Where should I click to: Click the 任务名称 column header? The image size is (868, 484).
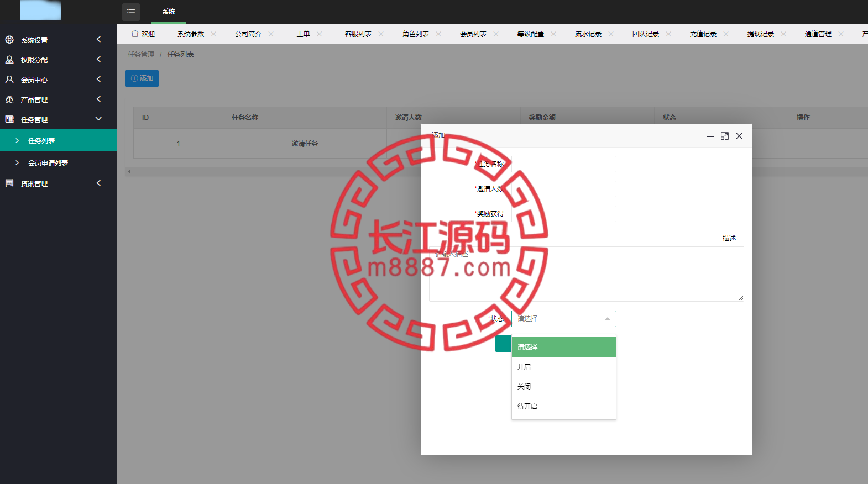click(x=305, y=118)
